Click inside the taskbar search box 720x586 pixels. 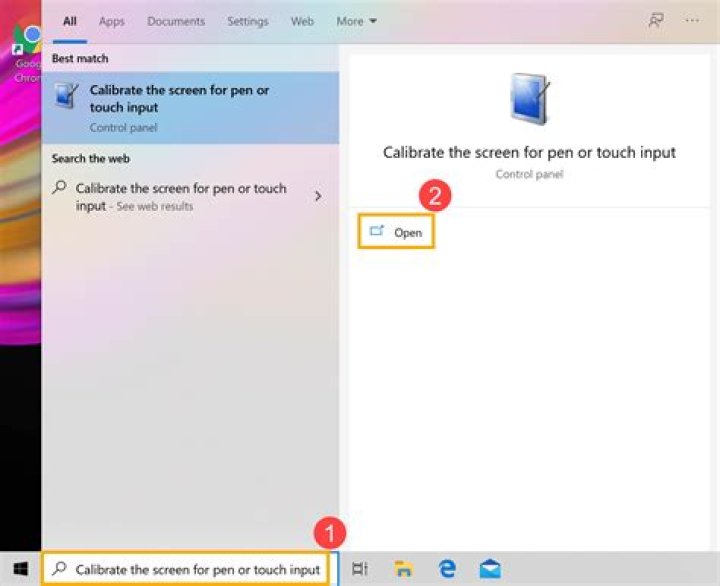(190, 569)
